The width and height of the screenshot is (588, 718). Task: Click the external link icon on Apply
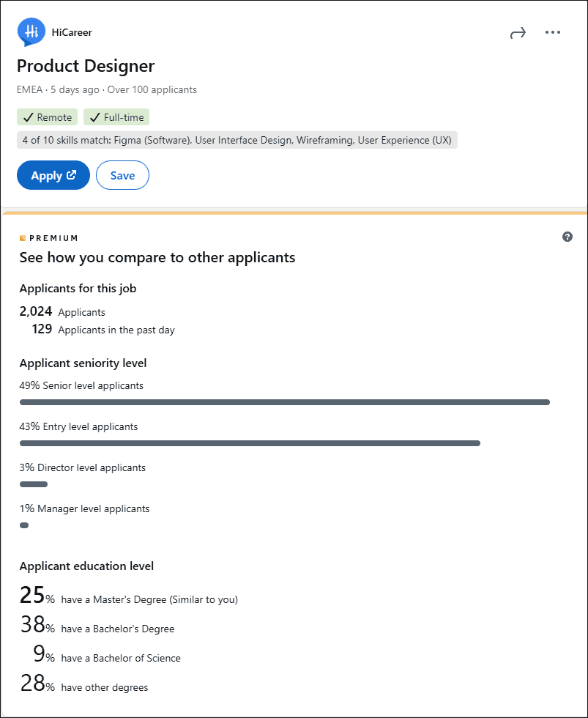72,175
